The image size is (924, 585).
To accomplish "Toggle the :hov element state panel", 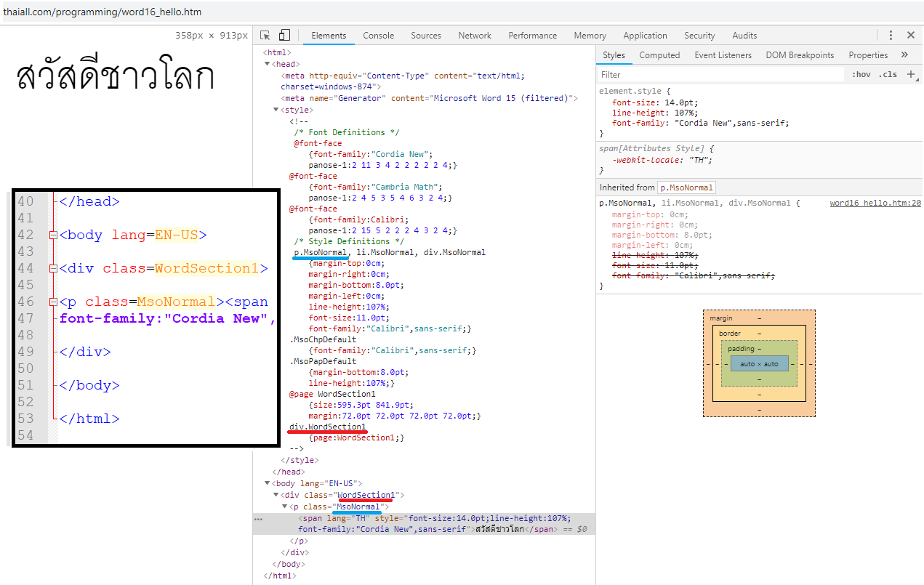I will pos(861,74).
